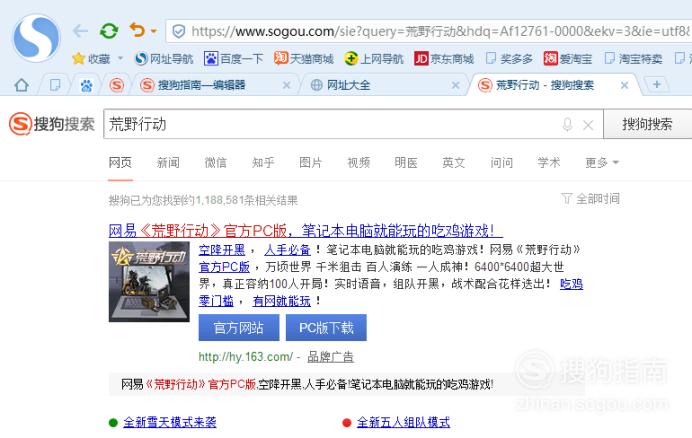Click the security shield icon in address bar
The image size is (692, 438).
178,31
